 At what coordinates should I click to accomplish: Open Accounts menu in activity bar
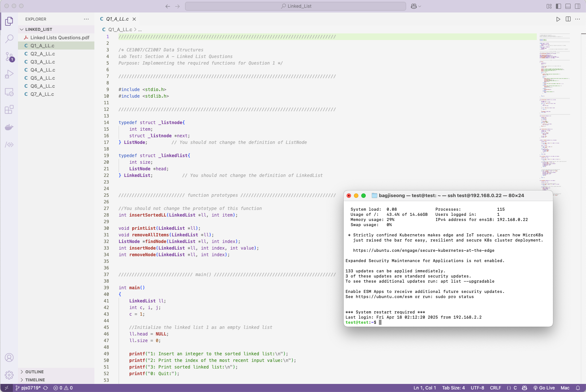[9, 357]
